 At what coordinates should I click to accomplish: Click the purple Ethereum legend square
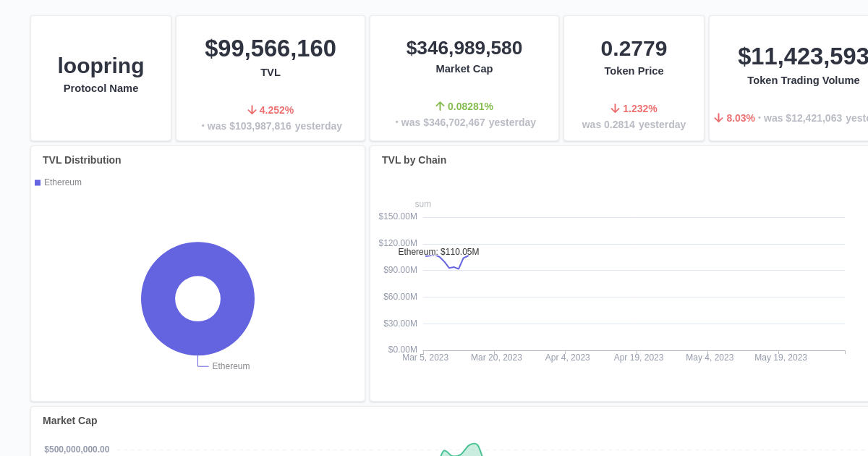37,182
